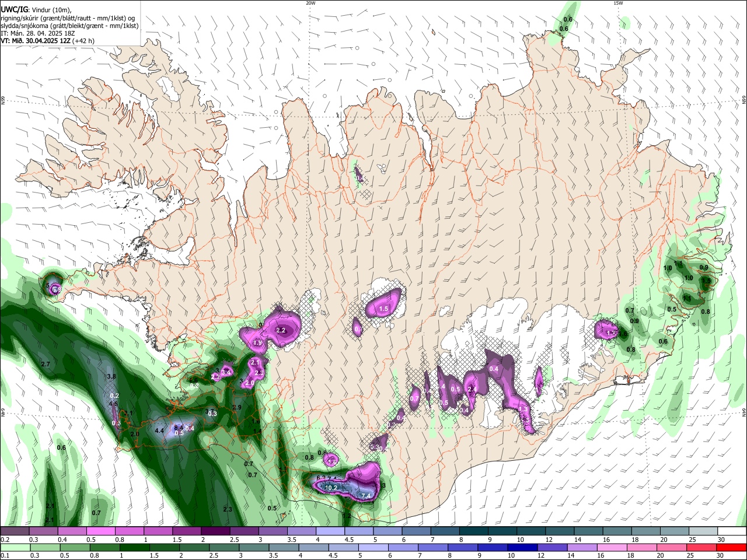Click the 2.7 rain value off the west coast
The width and height of the screenshot is (747, 560).
click(x=46, y=364)
